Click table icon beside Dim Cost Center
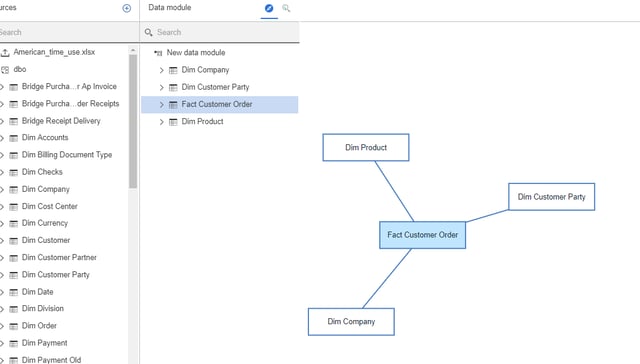640x364 pixels. pos(13,206)
